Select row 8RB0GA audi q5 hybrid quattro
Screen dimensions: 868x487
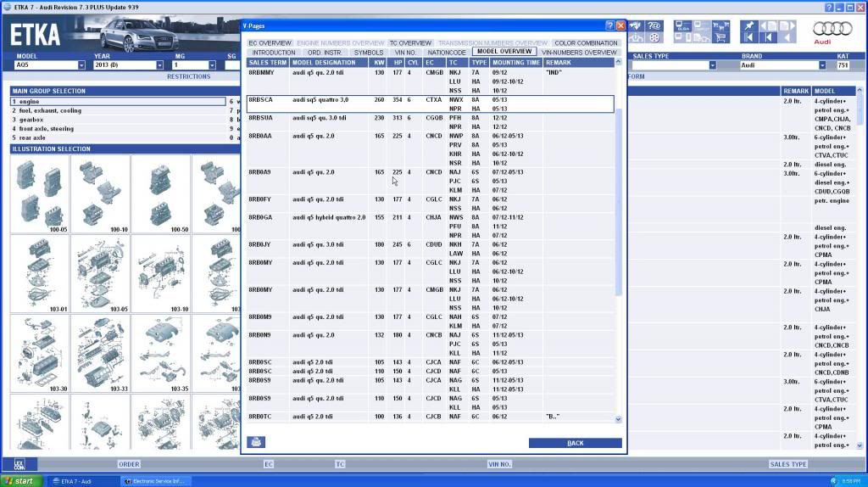[x=430, y=227]
